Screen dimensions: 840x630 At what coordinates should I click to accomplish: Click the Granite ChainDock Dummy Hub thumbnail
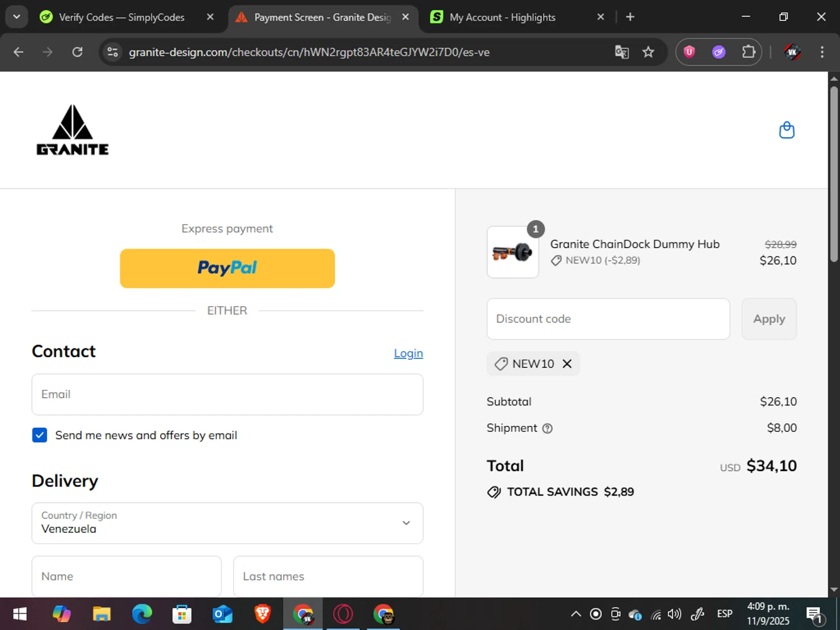(x=513, y=252)
